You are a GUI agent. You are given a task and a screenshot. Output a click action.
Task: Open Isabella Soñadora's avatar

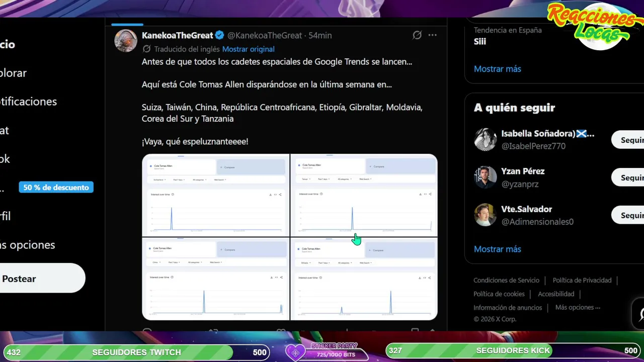pos(486,139)
